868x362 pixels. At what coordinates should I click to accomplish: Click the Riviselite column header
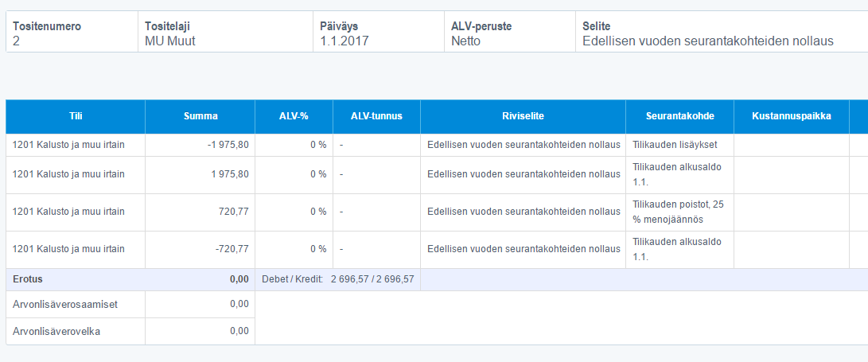523,116
